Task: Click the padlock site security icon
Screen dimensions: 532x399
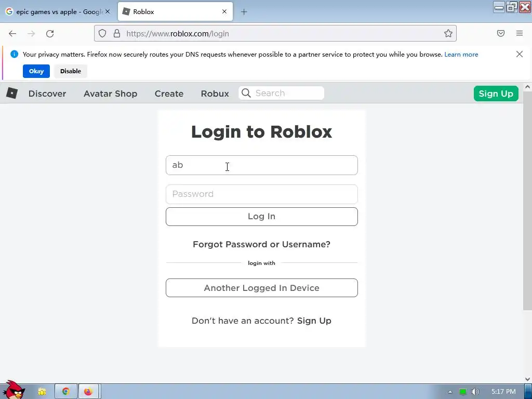Action: click(117, 33)
